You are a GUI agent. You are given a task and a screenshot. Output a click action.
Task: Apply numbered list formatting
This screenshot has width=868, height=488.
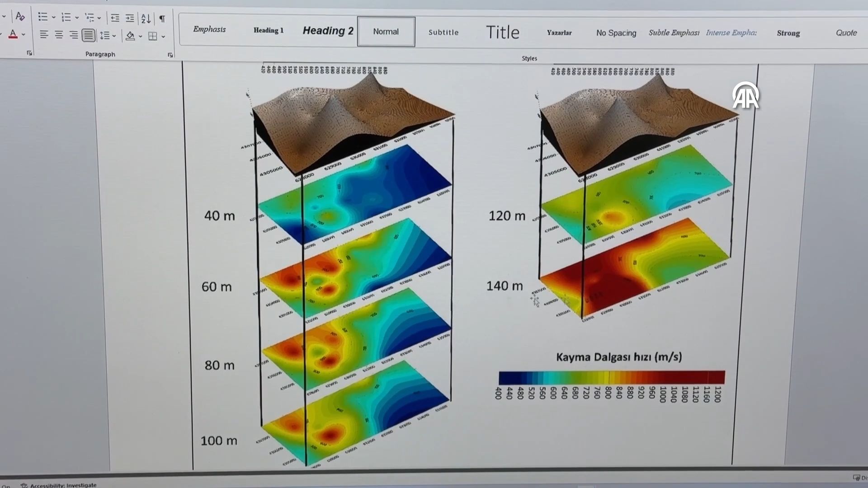(x=66, y=17)
